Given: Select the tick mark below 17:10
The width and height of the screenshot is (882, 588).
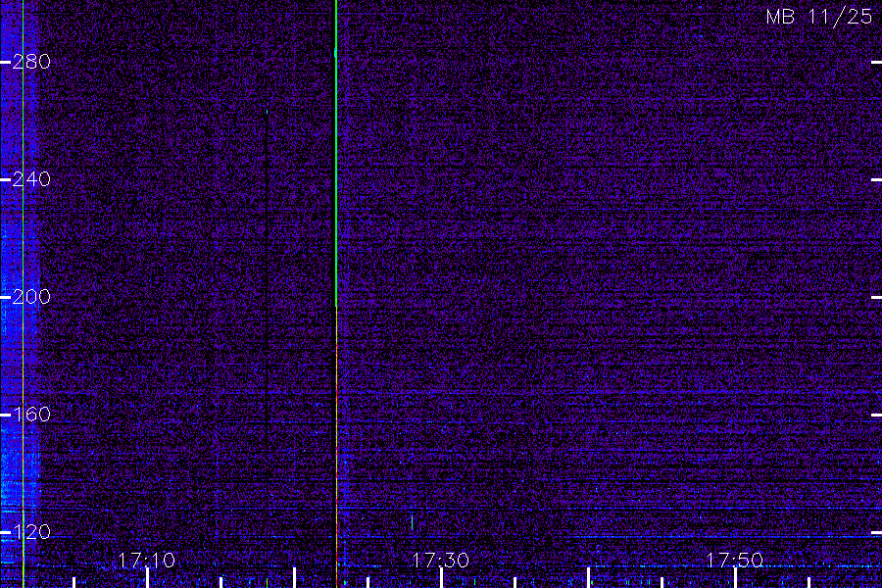Looking at the screenshot, I should [x=147, y=578].
